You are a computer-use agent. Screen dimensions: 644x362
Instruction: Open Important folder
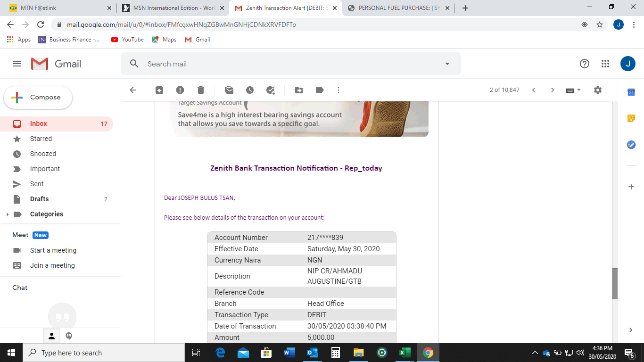click(57, 169)
